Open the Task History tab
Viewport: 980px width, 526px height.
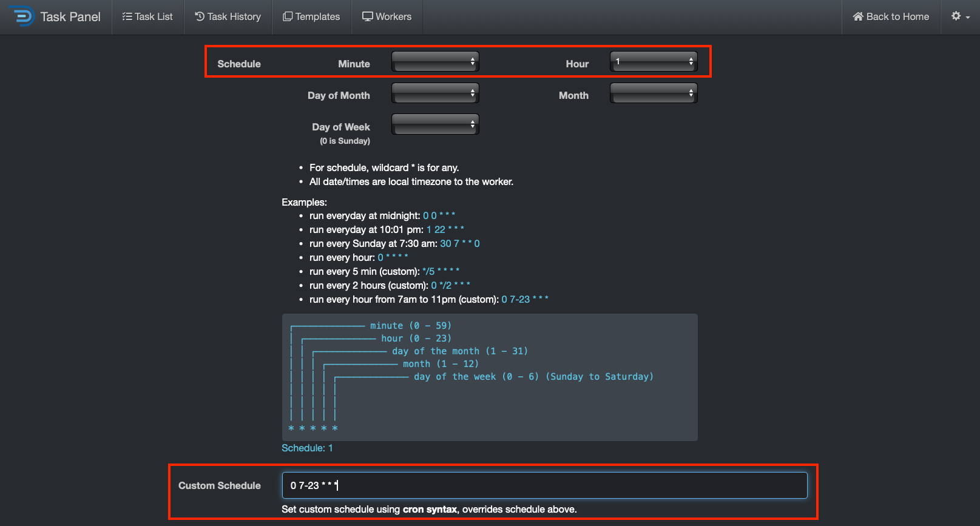point(228,17)
